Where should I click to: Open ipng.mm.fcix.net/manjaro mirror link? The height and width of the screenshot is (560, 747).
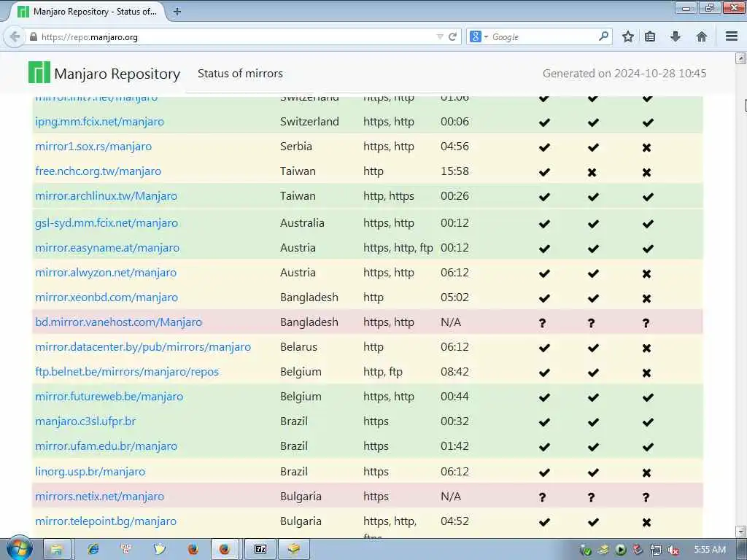pyautogui.click(x=99, y=122)
